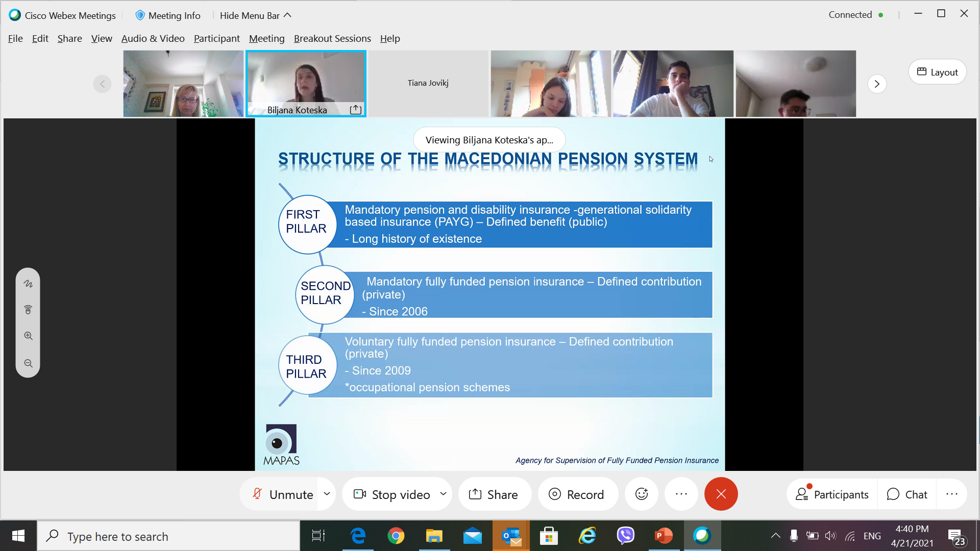Open the Breakout Sessions menu

click(x=332, y=39)
